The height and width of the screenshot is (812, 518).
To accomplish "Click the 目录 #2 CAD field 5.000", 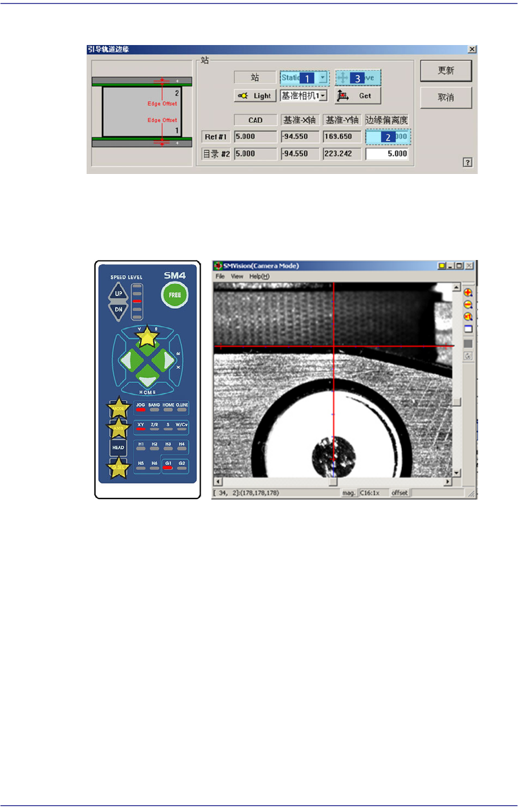I will pyautogui.click(x=255, y=154).
